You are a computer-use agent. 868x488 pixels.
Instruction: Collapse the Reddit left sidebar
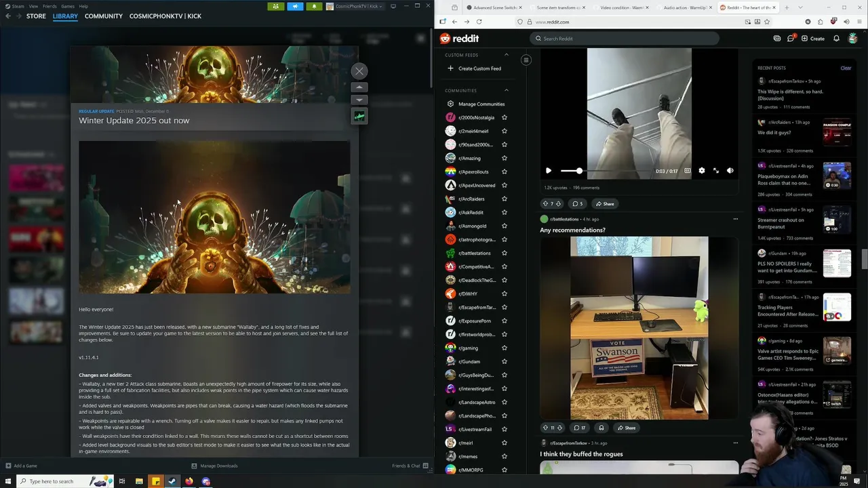point(526,60)
